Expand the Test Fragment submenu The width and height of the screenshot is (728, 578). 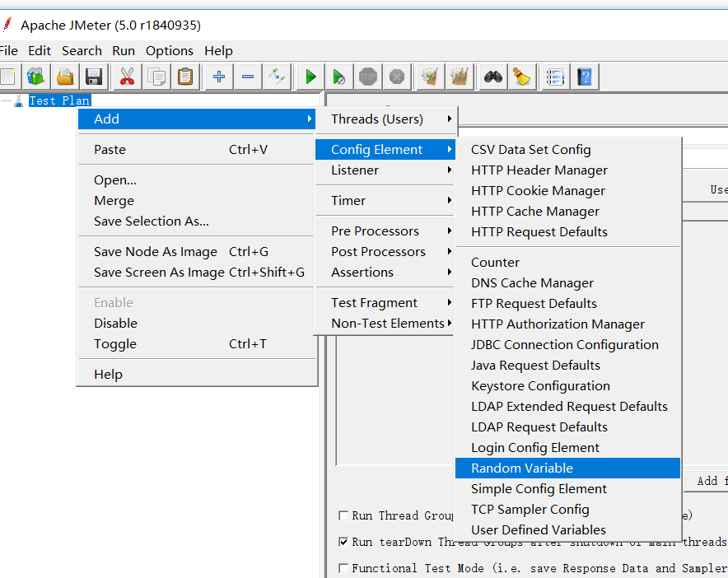[x=385, y=303]
